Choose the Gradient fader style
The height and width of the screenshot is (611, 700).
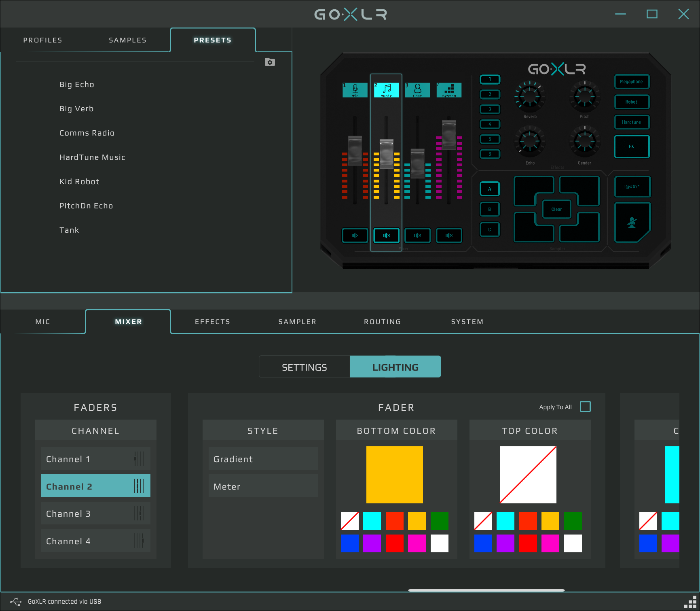coord(263,459)
